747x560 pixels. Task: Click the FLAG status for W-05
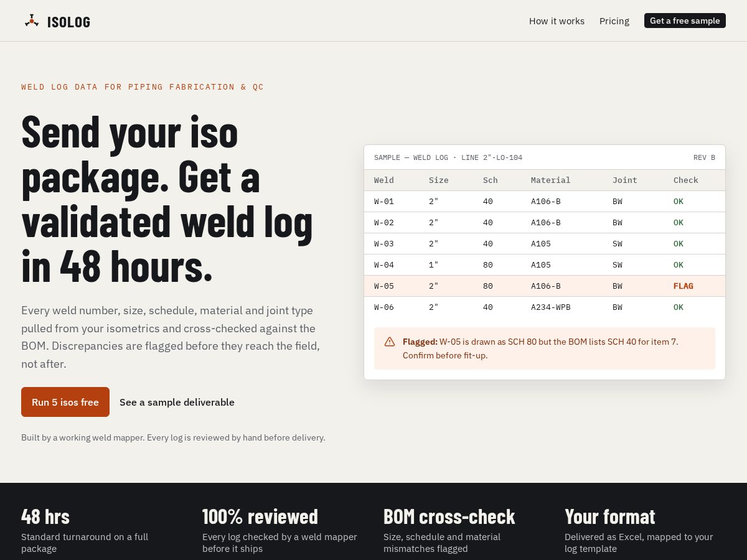684,286
